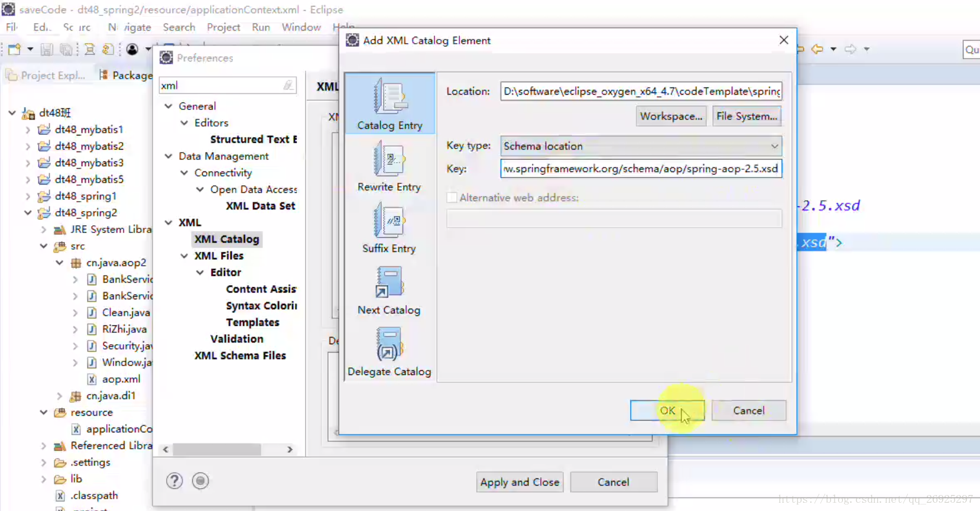Open the Window menu
980x511 pixels.
click(x=301, y=27)
